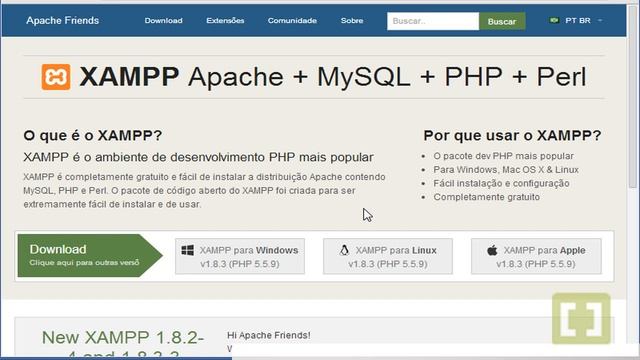
Task: Click the Windows logo icon in download bar
Action: [188, 250]
